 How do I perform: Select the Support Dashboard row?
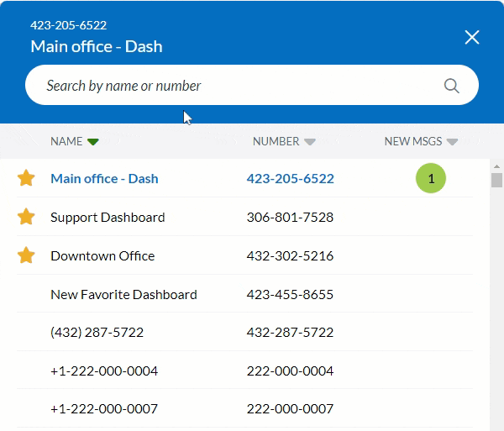[108, 217]
